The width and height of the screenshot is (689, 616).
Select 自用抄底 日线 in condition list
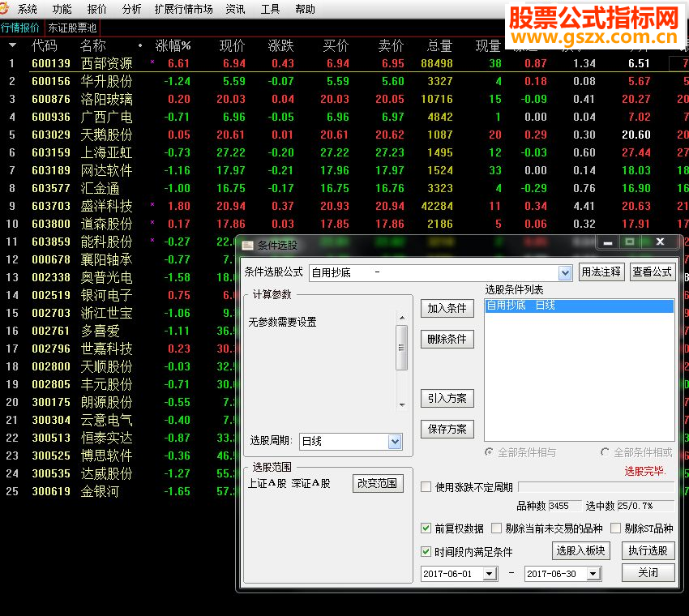[579, 306]
